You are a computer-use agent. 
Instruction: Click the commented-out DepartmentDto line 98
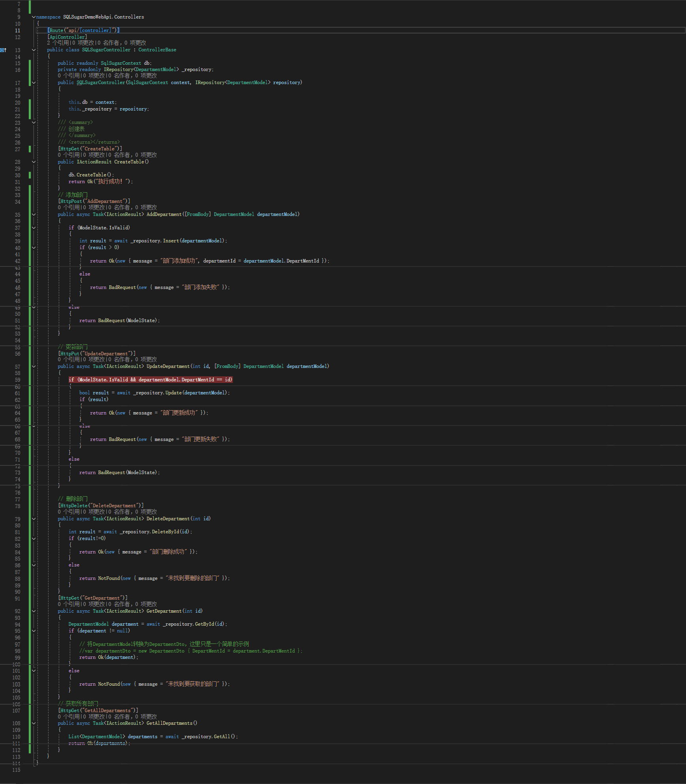coord(191,651)
